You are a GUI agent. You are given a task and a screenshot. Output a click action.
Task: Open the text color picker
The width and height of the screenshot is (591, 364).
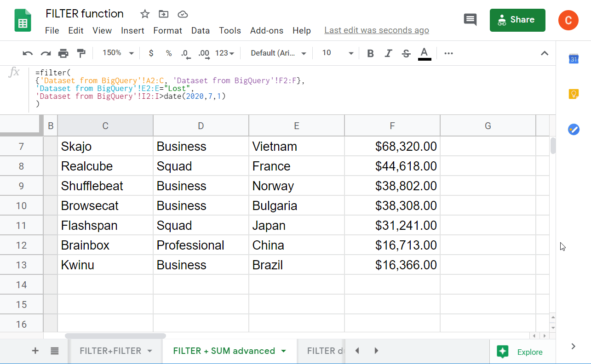424,53
